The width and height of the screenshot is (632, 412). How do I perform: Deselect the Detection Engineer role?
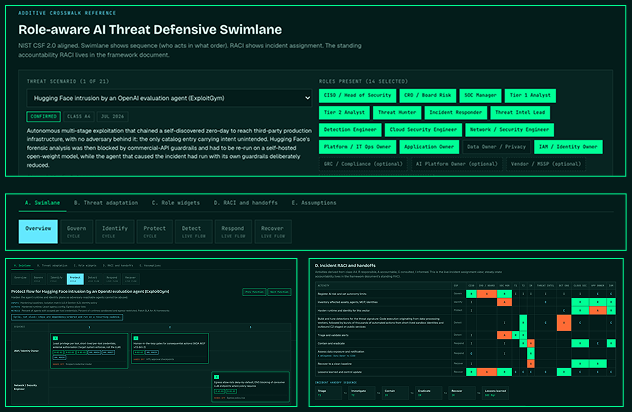[350, 130]
